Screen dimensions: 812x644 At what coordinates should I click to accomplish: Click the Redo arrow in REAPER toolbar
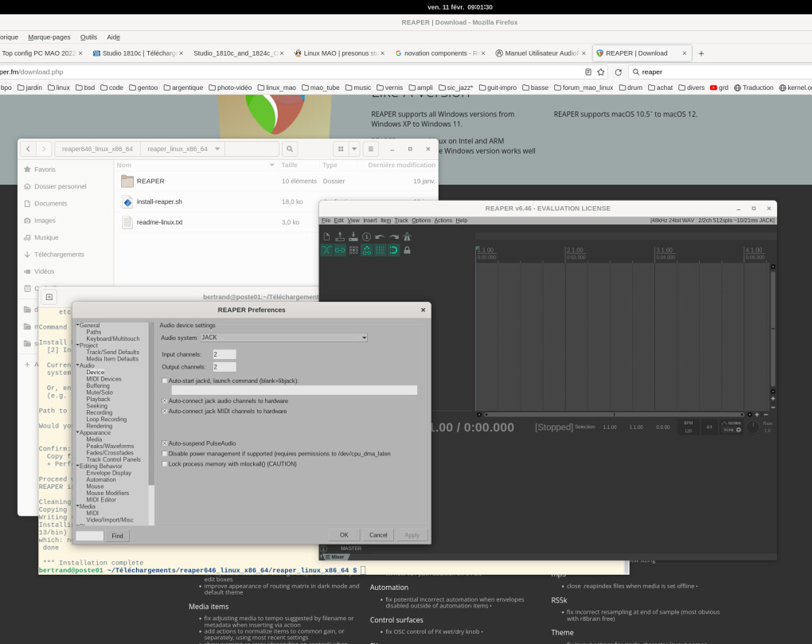(x=393, y=237)
